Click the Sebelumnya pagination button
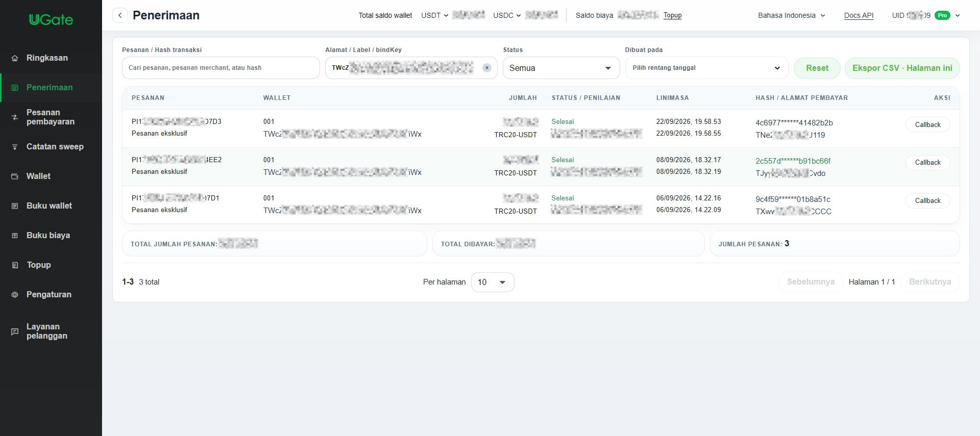 (x=811, y=282)
